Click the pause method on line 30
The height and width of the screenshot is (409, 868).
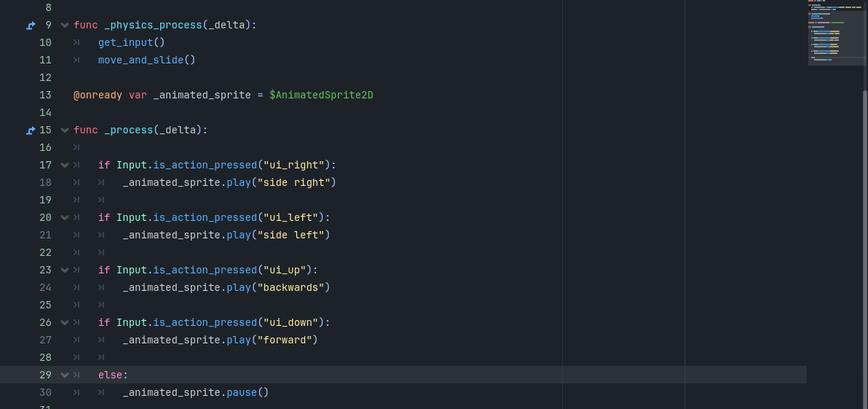[241, 393]
